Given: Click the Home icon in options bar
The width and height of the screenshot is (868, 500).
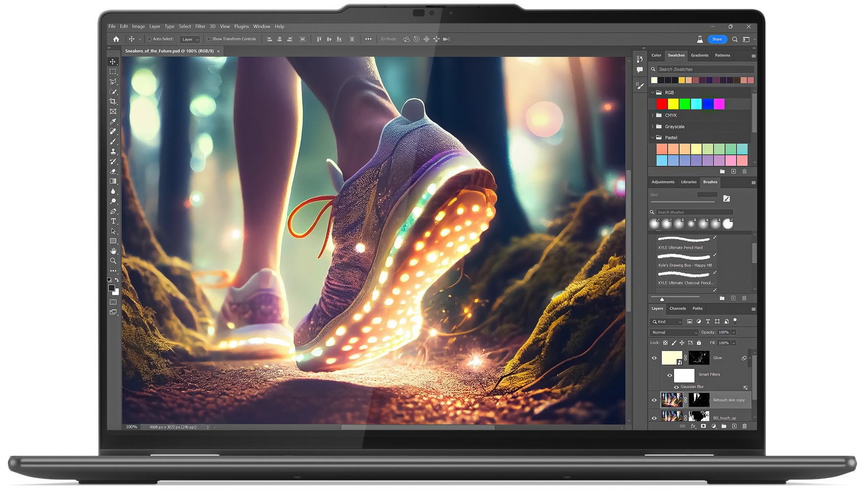Looking at the screenshot, I should tap(116, 39).
